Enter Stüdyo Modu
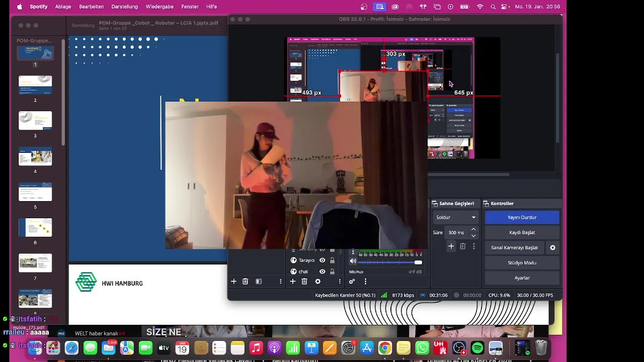 coord(522,262)
